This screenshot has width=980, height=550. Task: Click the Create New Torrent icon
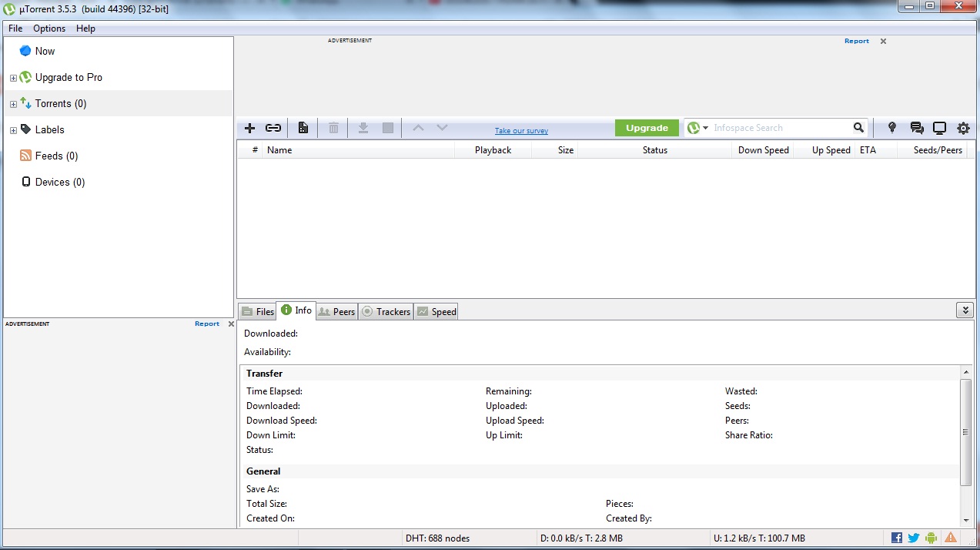(303, 128)
